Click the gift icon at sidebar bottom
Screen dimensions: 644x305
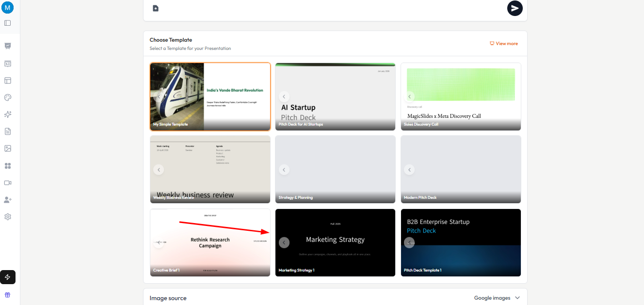click(8, 295)
